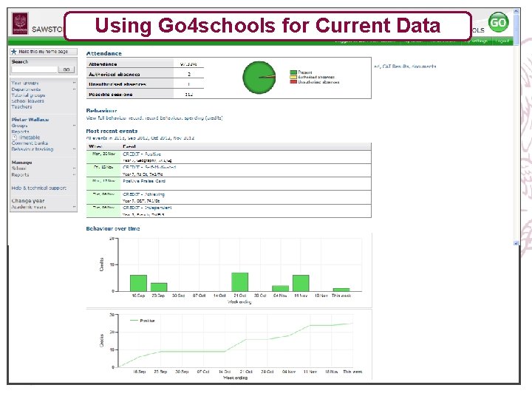Open the CREDIT - Self-Motivated event

(149, 167)
